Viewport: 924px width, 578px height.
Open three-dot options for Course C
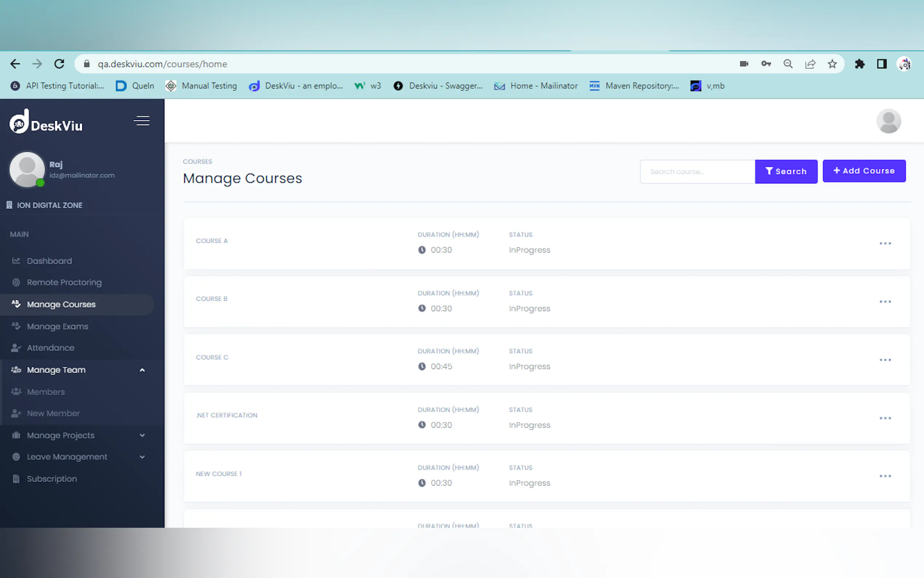(885, 360)
